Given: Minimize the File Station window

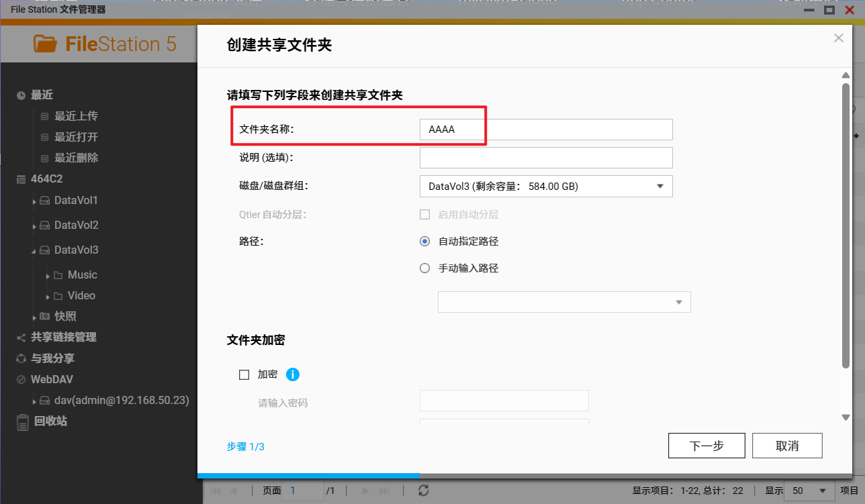Looking at the screenshot, I should (811, 9).
